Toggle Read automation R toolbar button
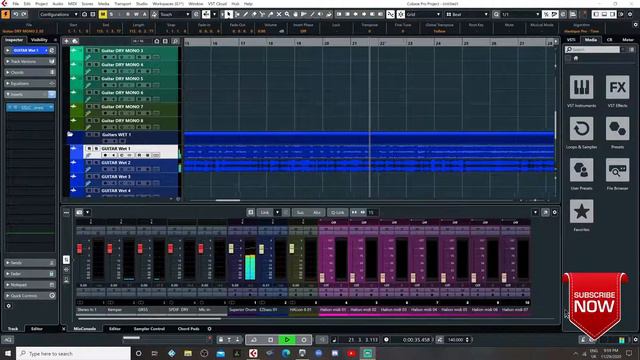Image resolution: width=640 pixels, height=360 pixels. coord(128,14)
